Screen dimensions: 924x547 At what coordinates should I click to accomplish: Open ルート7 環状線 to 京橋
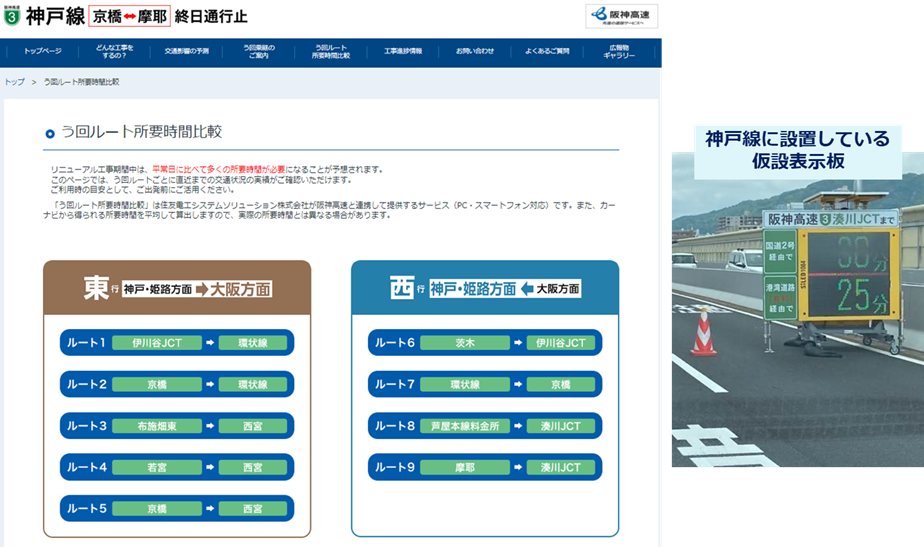pos(485,384)
